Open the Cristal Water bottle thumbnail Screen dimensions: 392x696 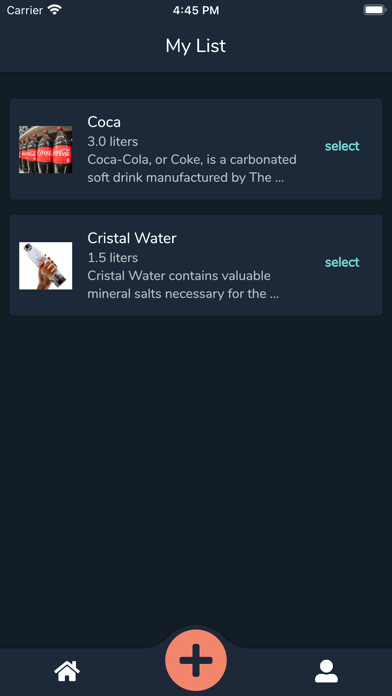(45, 266)
